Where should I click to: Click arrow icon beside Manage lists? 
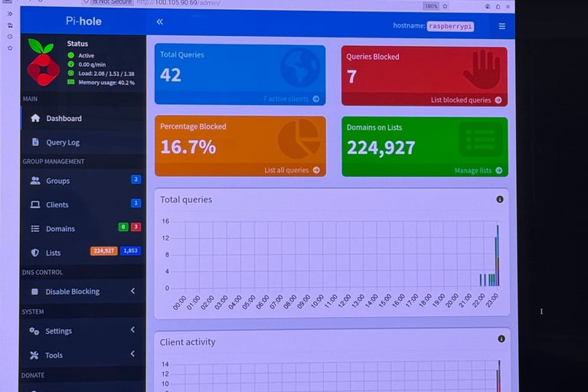[x=498, y=170]
